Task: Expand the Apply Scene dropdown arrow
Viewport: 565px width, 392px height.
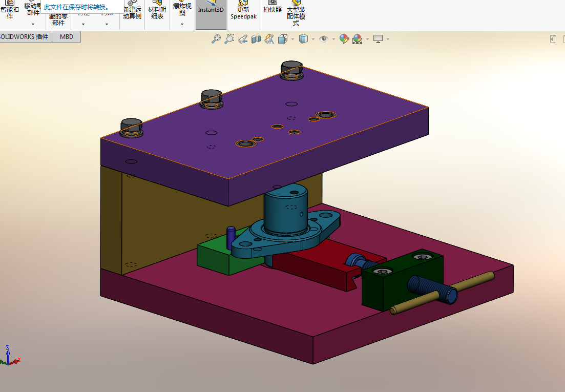Action: click(x=367, y=39)
